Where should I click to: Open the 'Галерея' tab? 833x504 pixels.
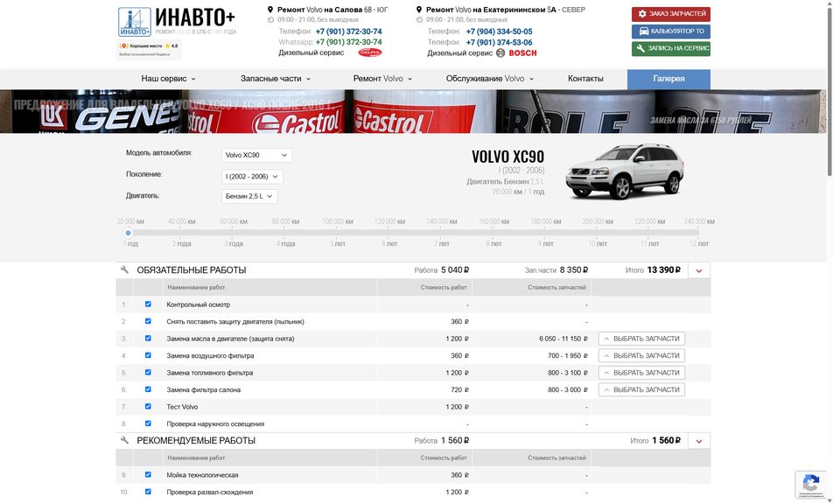pos(668,79)
